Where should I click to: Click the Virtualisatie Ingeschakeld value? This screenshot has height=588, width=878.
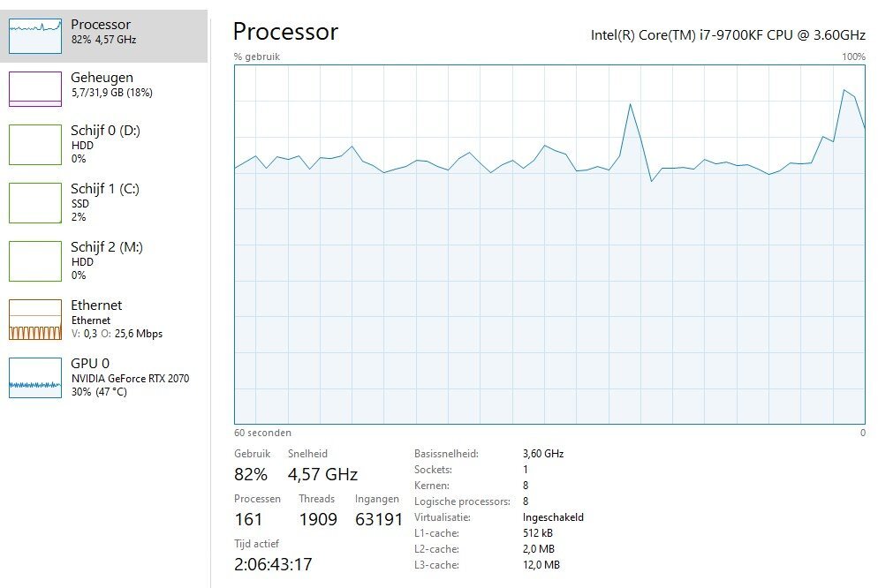(x=553, y=517)
